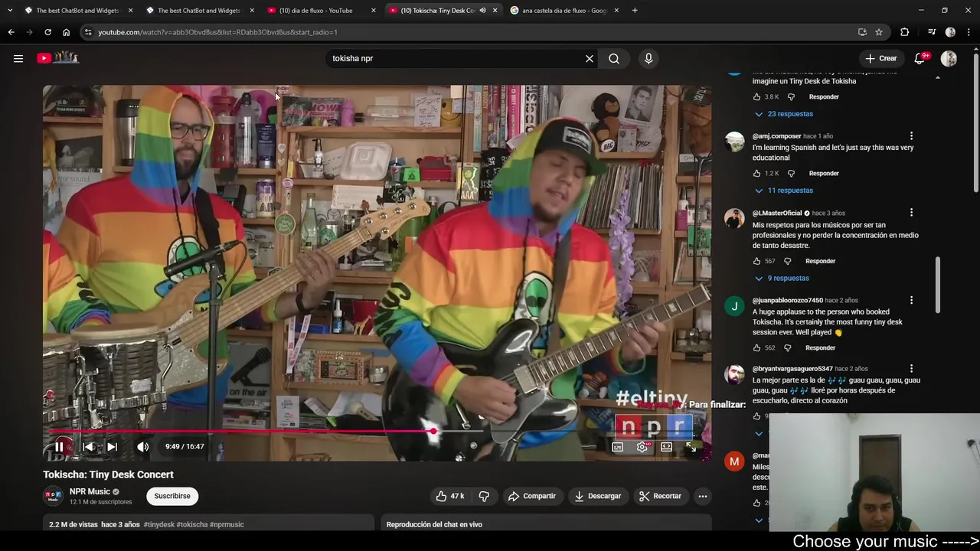Switch to ana castela Google tab
The image size is (980, 551).
click(564, 11)
